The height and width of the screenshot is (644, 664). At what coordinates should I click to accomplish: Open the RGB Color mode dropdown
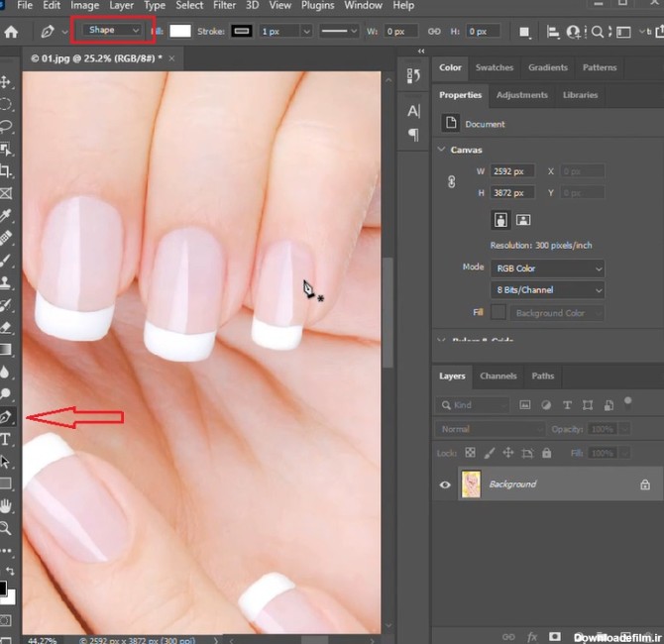pos(547,268)
